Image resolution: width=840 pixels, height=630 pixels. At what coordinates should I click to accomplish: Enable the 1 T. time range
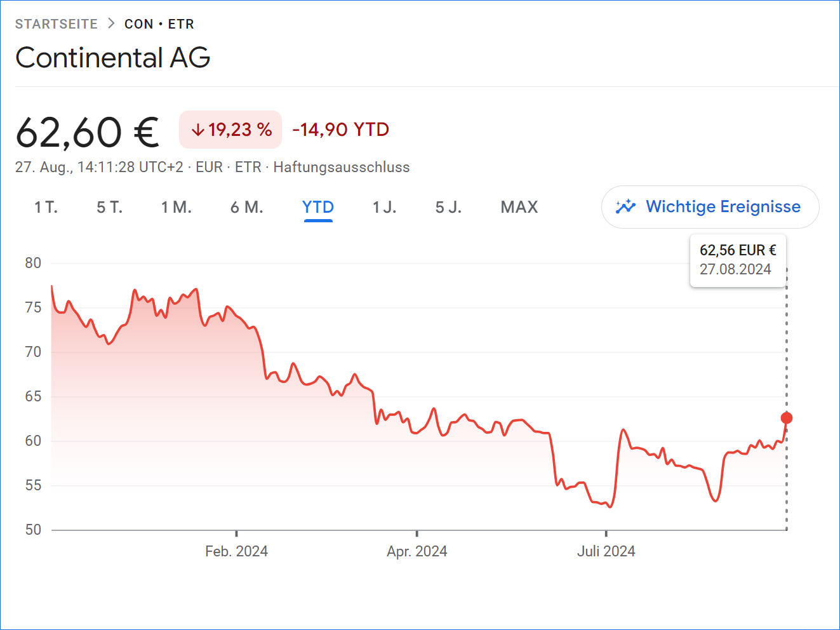pos(45,207)
